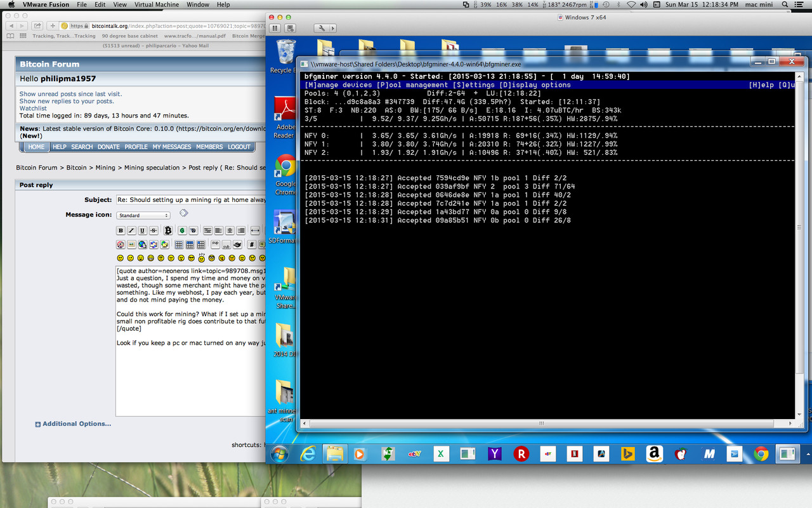812x508 pixels.
Task: Open PROFILE forum tab
Action: pos(136,147)
